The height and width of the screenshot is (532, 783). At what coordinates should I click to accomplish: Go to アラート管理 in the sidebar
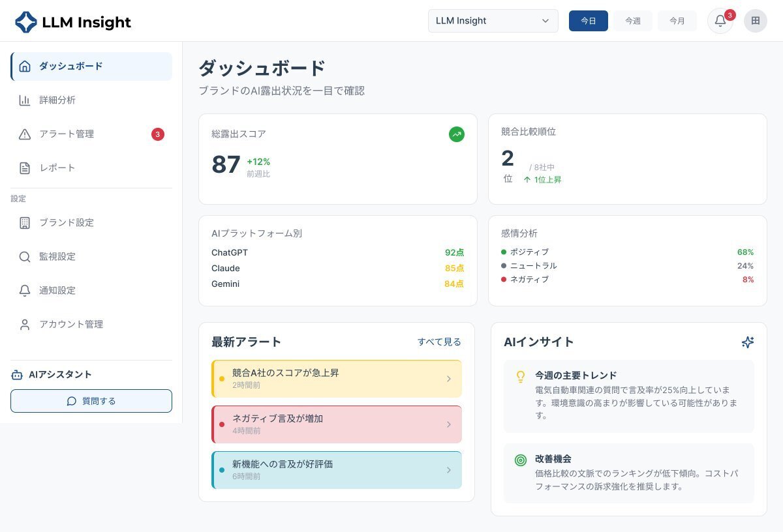67,134
